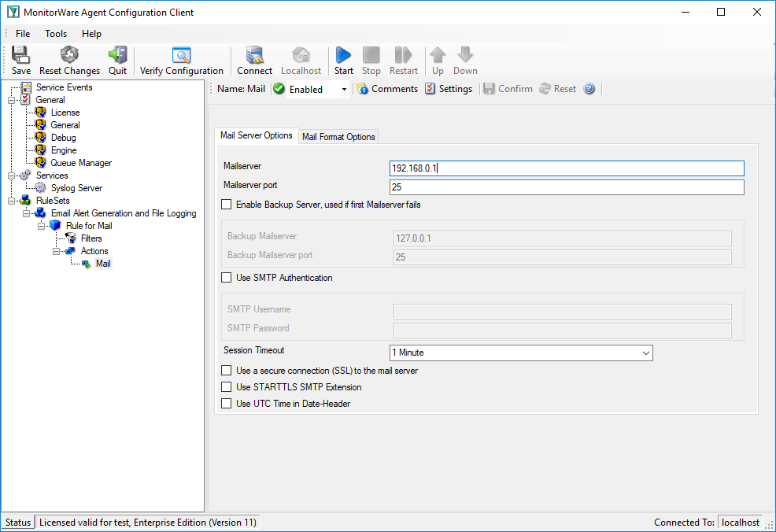Click into the Mailserver address field
The width and height of the screenshot is (776, 532).
click(x=567, y=168)
